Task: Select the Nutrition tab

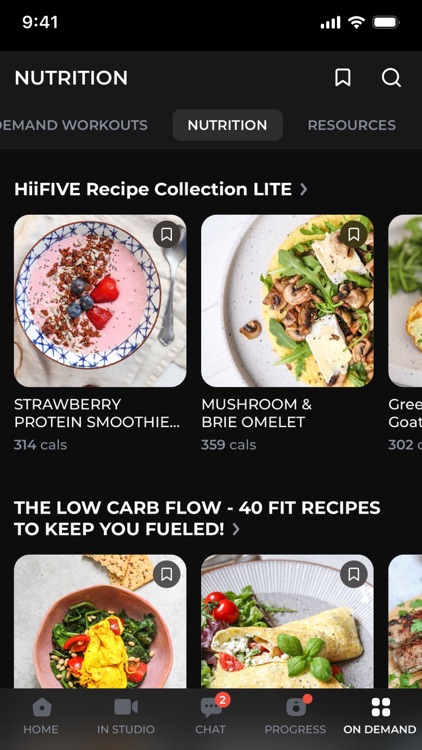Action: [227, 125]
